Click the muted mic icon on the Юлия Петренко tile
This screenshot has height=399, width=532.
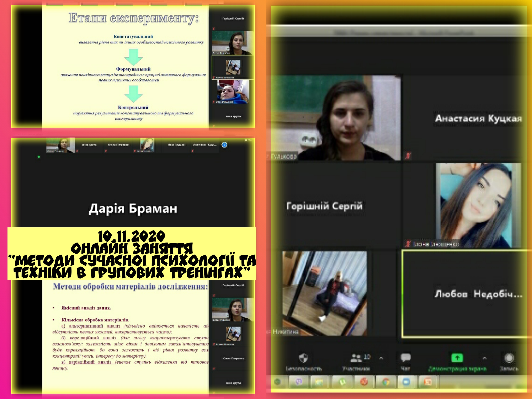(x=214, y=368)
